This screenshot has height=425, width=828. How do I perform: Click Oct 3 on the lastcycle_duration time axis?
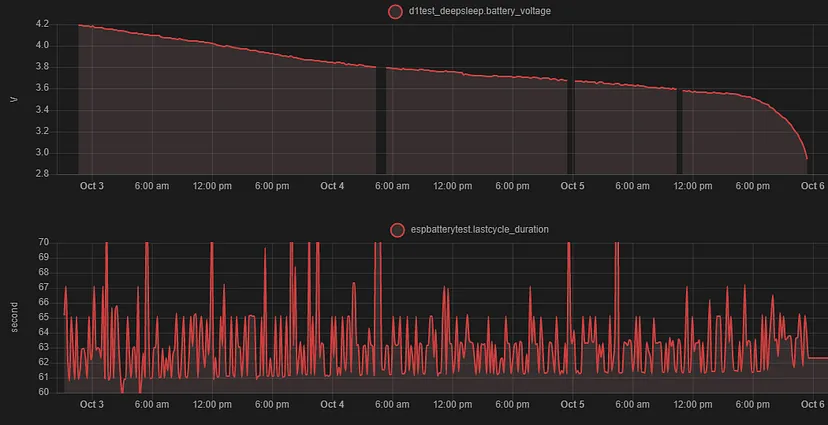point(91,405)
